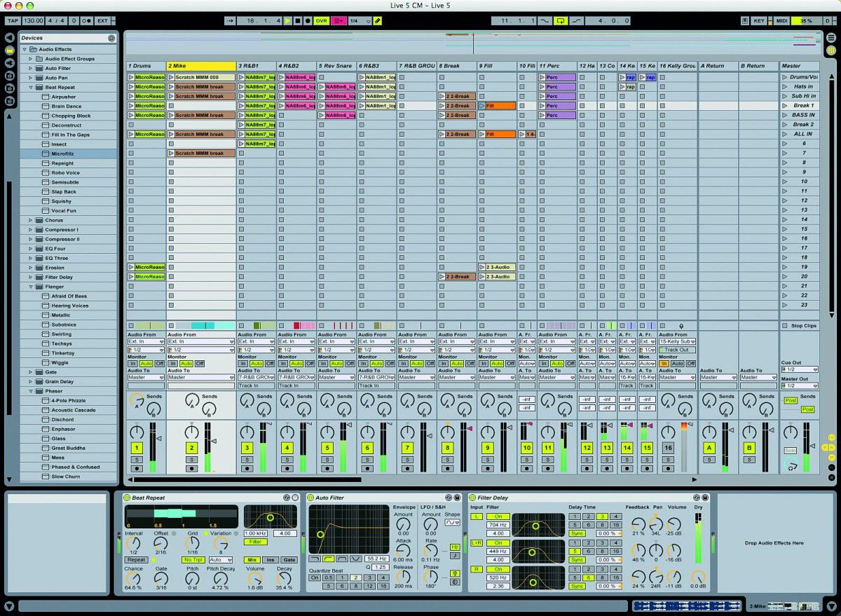841x616 pixels.
Task: Open the Plug-in Device Browser icon
Action: pyautogui.click(x=10, y=63)
